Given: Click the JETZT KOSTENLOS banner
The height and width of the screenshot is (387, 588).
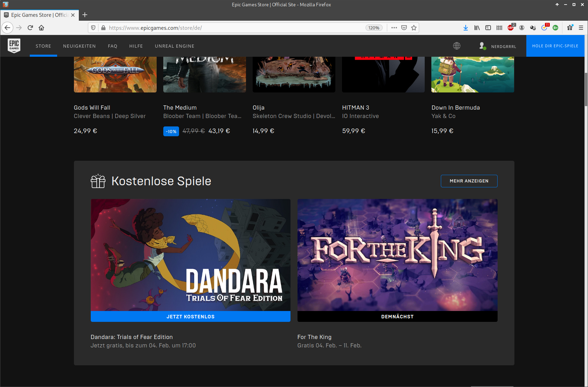Looking at the screenshot, I should [191, 317].
